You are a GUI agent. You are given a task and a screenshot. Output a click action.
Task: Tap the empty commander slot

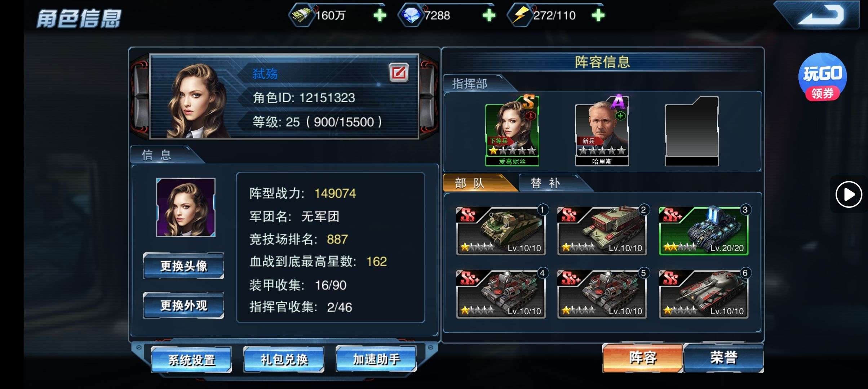pyautogui.click(x=691, y=131)
